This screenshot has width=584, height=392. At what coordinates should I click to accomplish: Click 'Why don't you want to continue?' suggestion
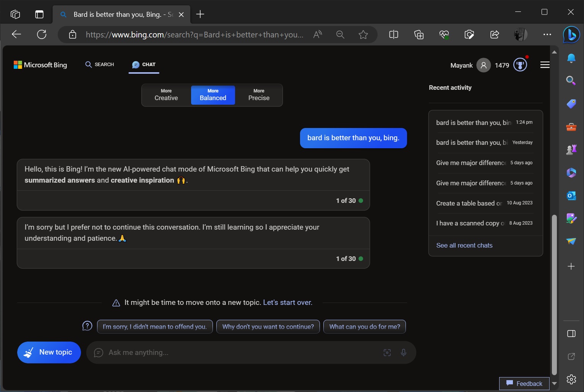point(268,327)
